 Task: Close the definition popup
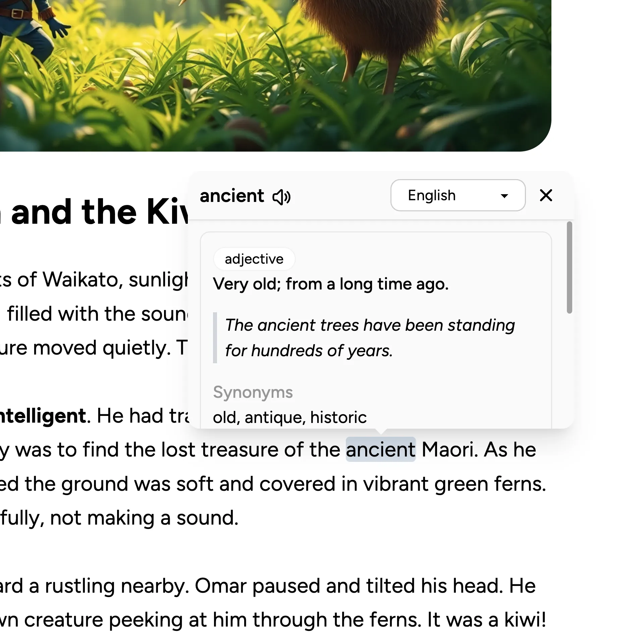[546, 195]
